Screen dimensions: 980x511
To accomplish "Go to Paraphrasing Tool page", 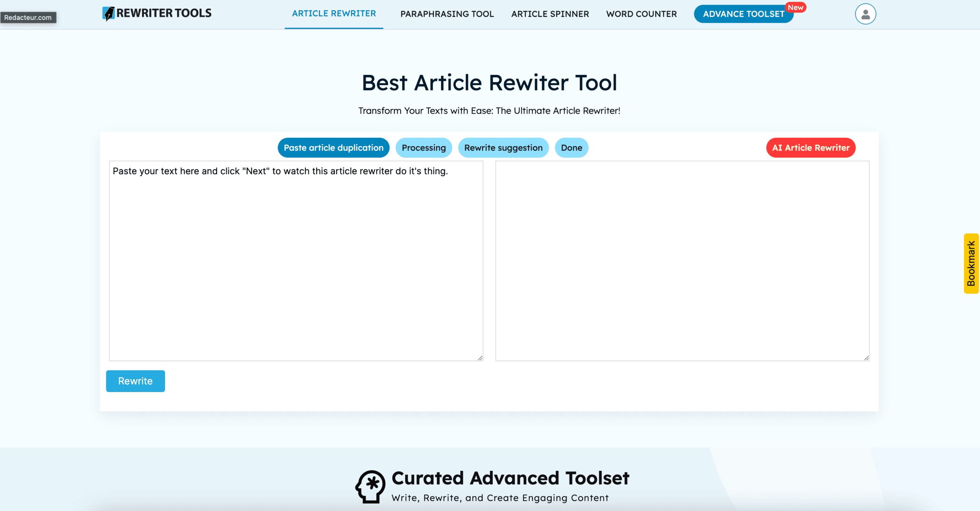I will (x=447, y=14).
